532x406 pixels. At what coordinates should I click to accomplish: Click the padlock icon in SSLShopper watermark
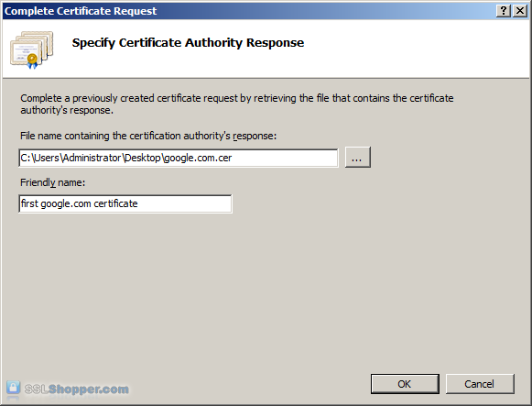coord(13,388)
